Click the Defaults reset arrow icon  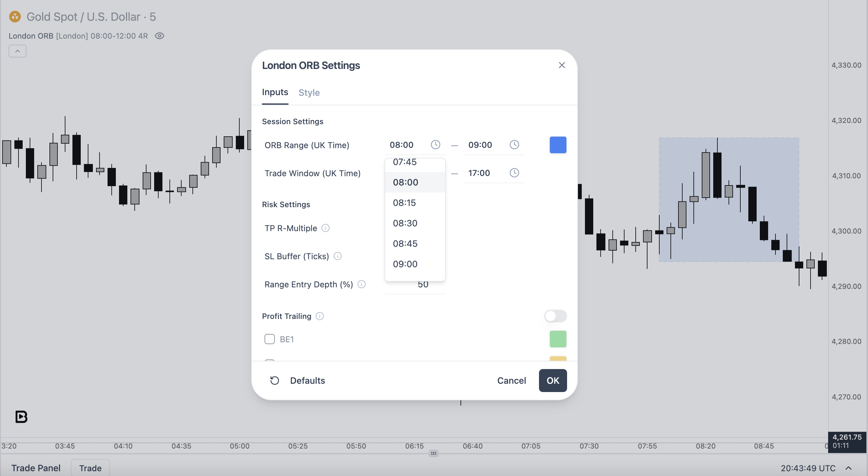[x=275, y=381]
